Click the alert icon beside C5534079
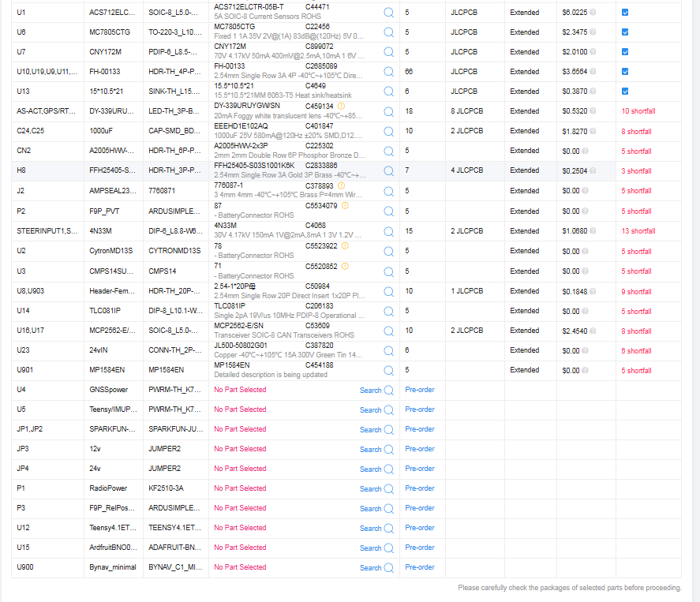The image size is (700, 602). [x=345, y=206]
